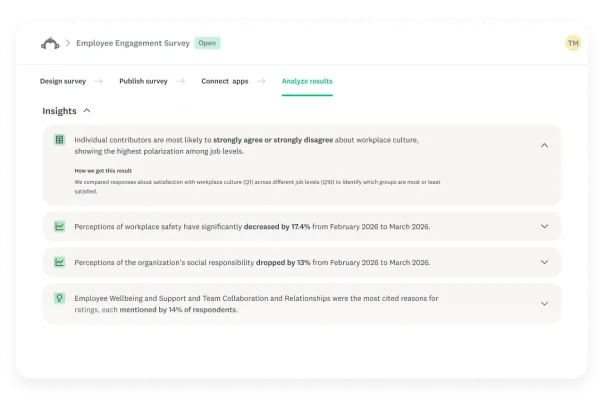The height and width of the screenshot is (400, 604).
Task: Switch to the Connect apps step
Action: 225,81
